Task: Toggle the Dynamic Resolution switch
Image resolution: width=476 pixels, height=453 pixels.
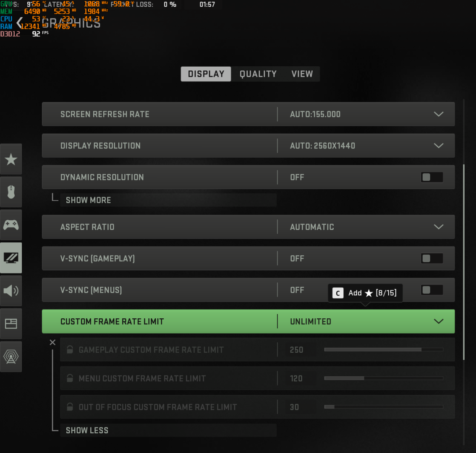Action: point(432,177)
